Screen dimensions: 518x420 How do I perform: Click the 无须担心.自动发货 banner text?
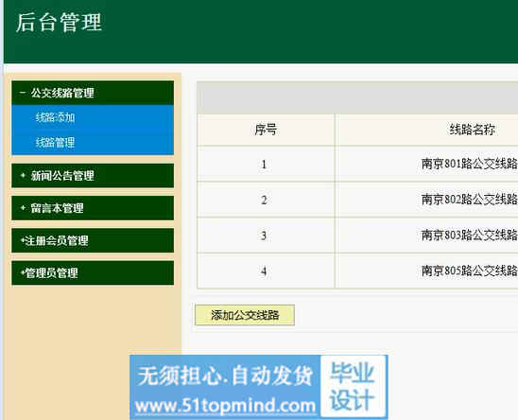tap(225, 376)
